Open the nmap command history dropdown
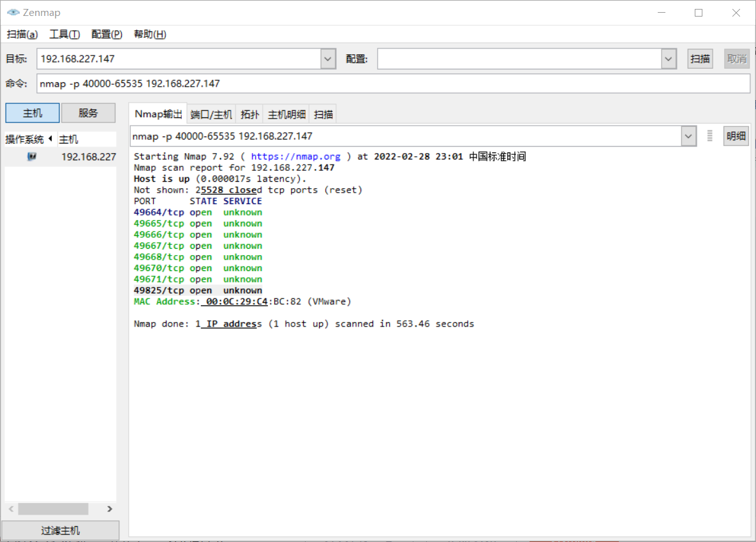This screenshot has height=542, width=756. click(688, 136)
